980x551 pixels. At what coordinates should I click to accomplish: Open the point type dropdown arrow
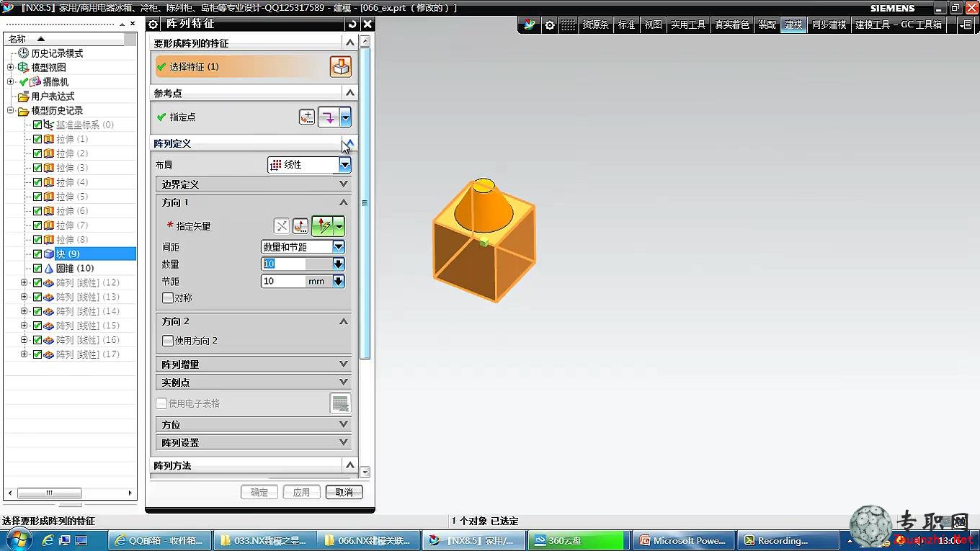point(346,117)
